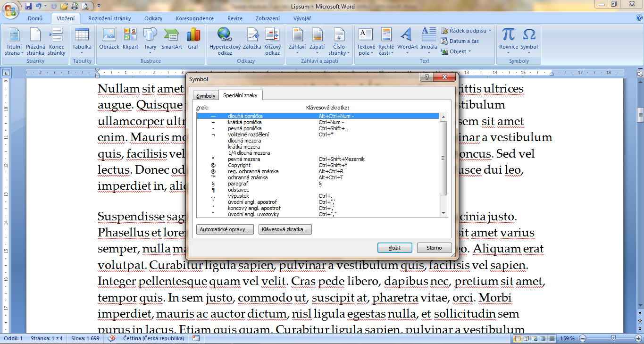Image resolution: width=644 pixels, height=344 pixels.
Task: Open the 159 % zoom level dialog
Action: 567,339
